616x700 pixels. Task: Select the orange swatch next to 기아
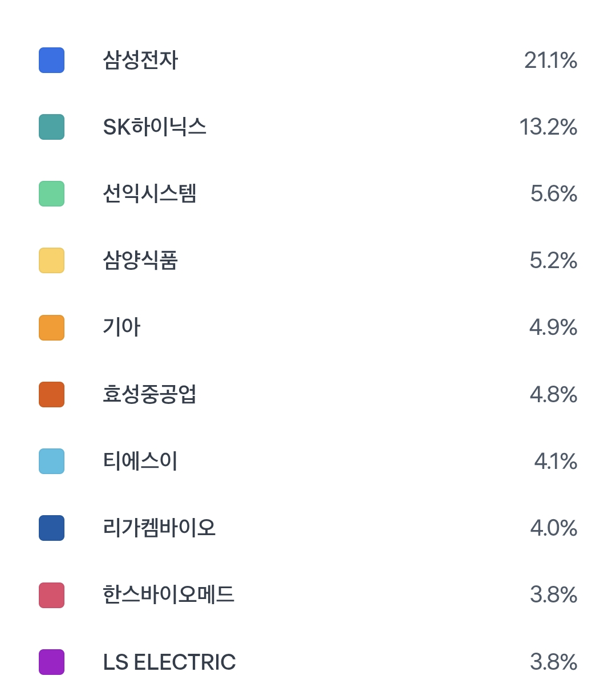point(51,327)
